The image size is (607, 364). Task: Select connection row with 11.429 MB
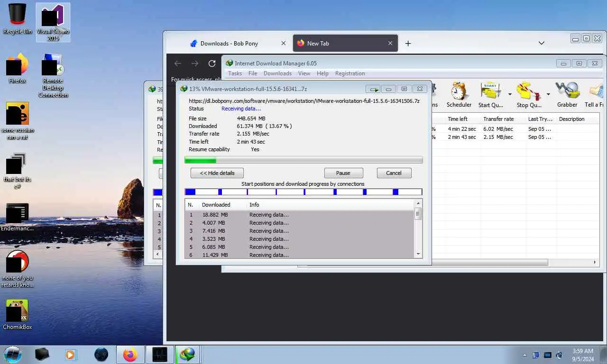(x=299, y=255)
